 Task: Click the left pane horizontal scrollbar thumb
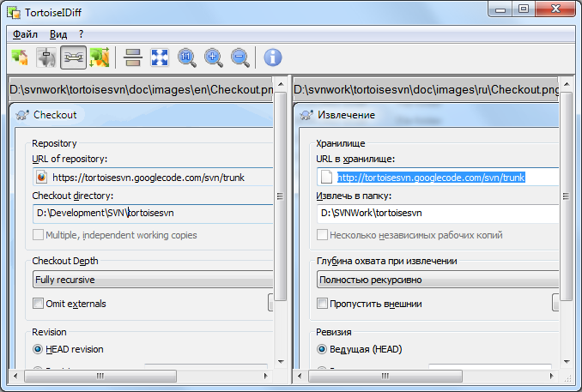(x=100, y=376)
